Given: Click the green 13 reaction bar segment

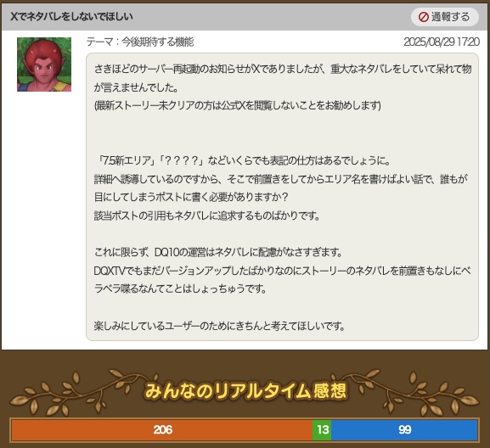Looking at the screenshot, I should click(x=322, y=430).
